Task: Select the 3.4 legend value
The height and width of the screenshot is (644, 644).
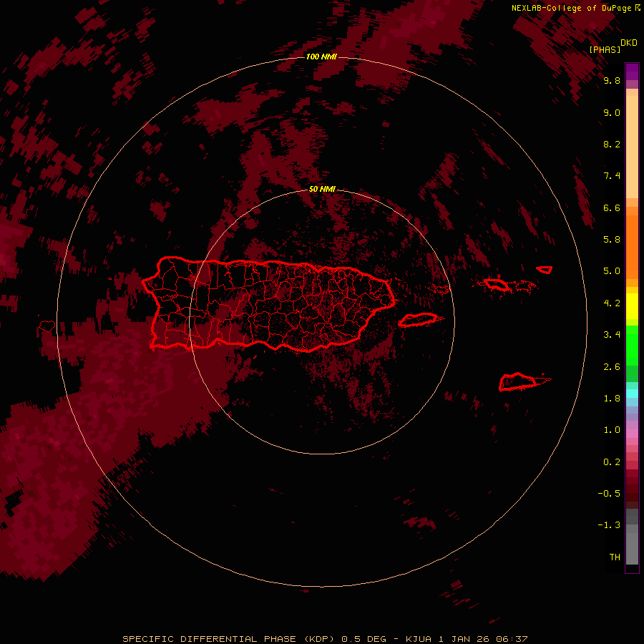Action: pos(612,334)
